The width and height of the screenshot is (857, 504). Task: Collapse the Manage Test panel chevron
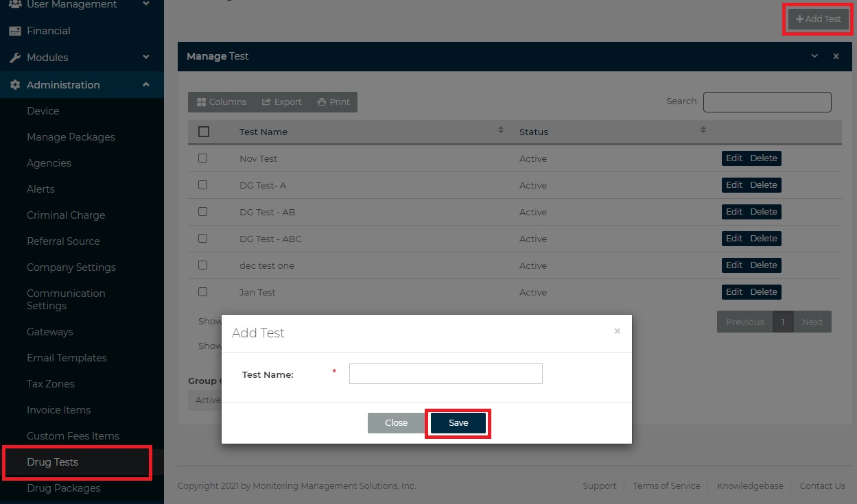pos(814,56)
